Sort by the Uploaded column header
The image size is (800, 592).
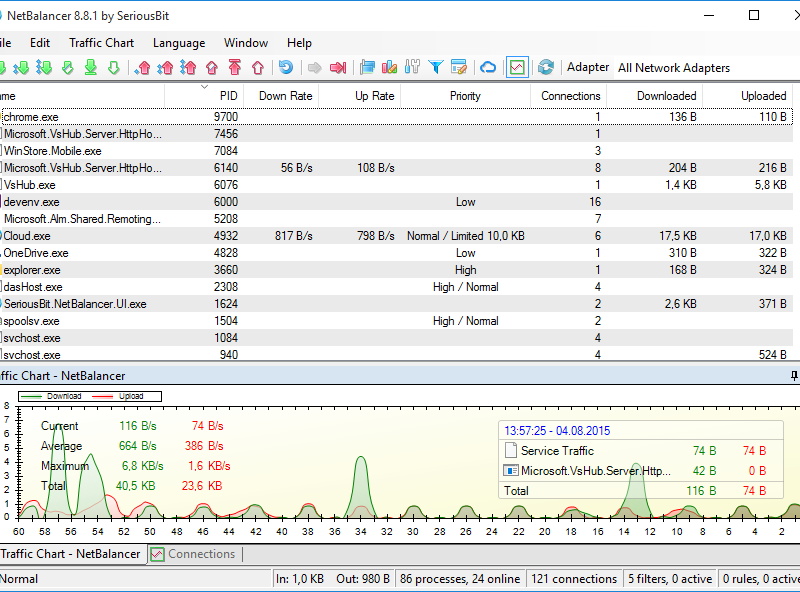[x=748, y=96]
